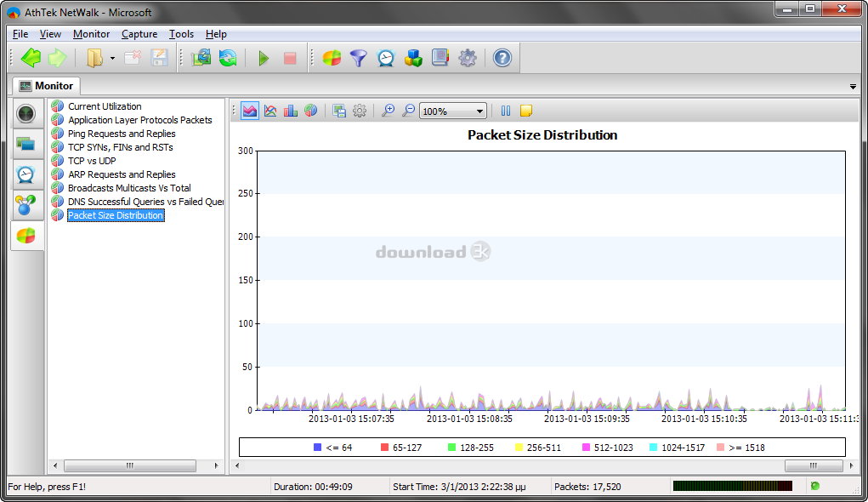868x502 pixels.
Task: Toggle the area chart view button
Action: (250, 111)
